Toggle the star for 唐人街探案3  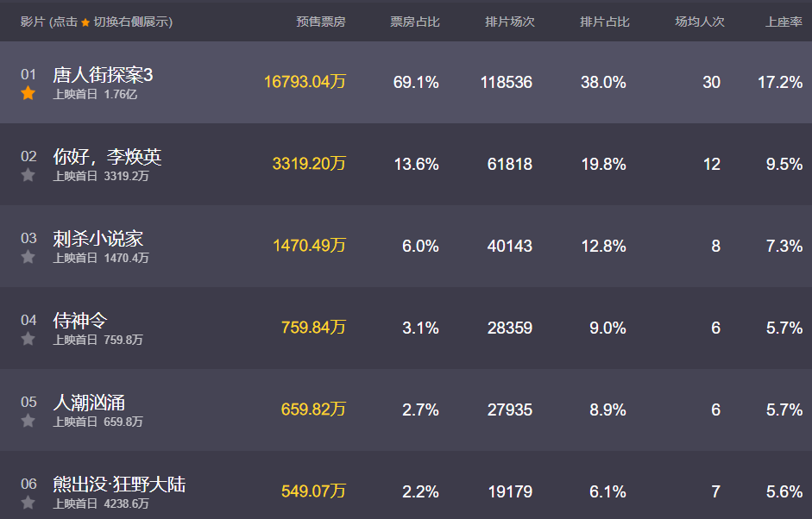tap(28, 94)
